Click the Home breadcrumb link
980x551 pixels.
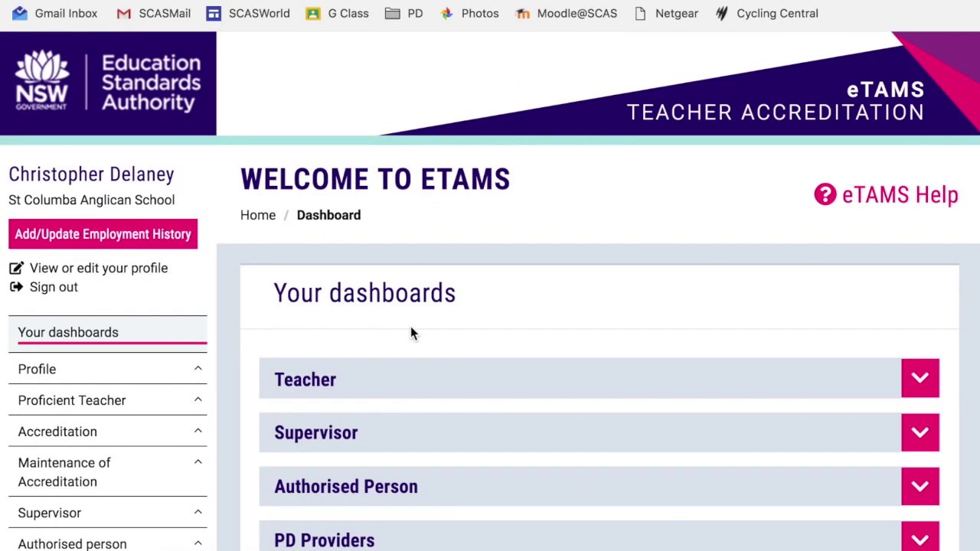click(x=258, y=215)
